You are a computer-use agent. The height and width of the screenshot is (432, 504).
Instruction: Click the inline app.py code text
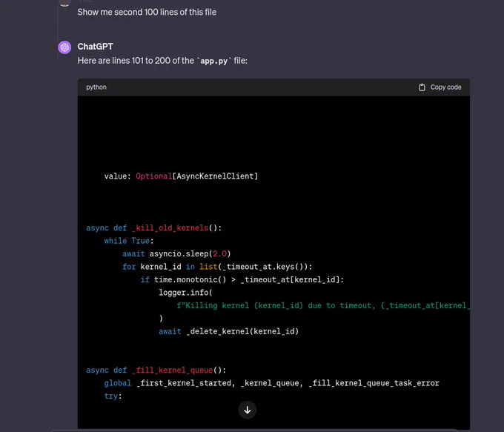[213, 61]
